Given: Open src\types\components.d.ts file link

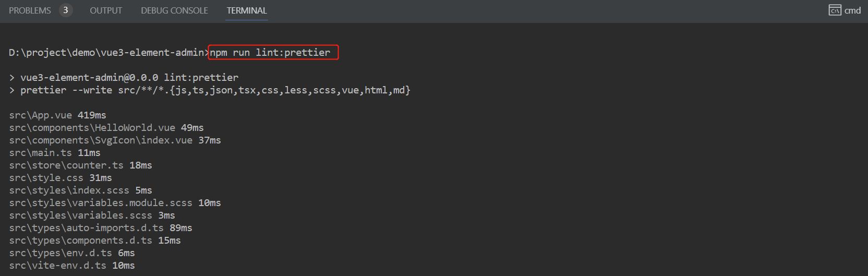Looking at the screenshot, I should pyautogui.click(x=80, y=241).
